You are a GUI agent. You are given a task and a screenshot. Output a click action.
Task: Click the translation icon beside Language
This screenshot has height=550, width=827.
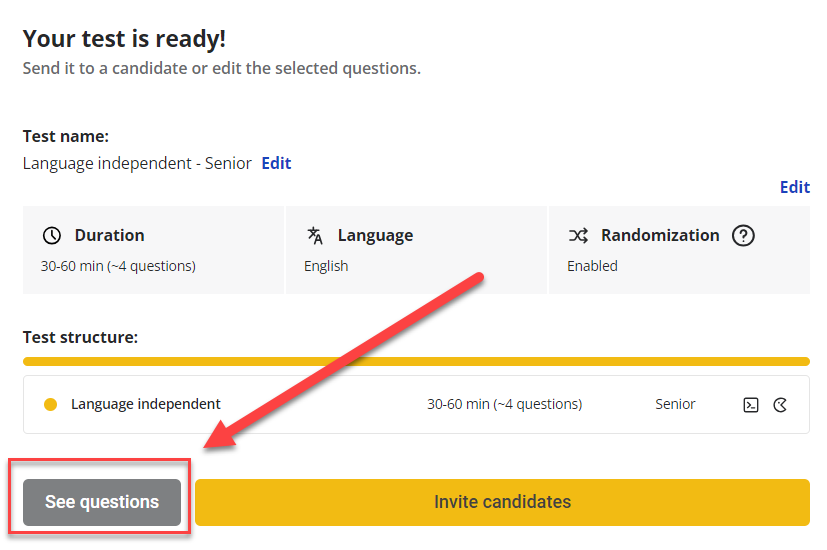tap(315, 236)
